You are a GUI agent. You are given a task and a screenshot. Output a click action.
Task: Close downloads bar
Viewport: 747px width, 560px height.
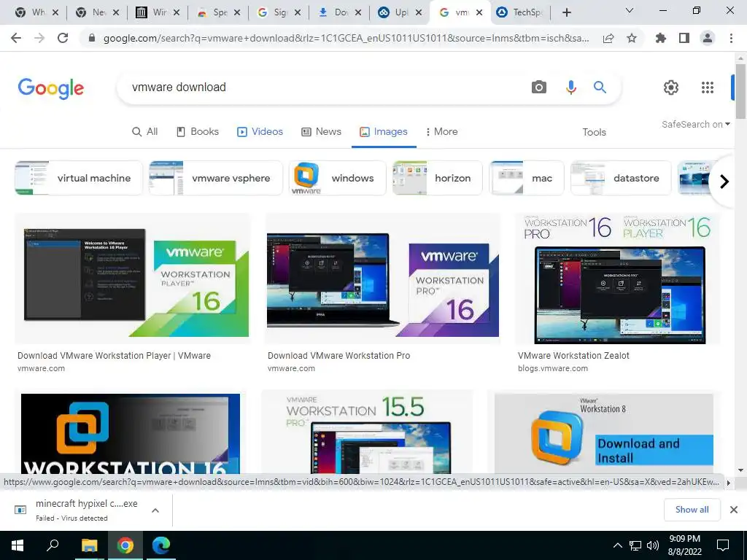[x=734, y=510]
